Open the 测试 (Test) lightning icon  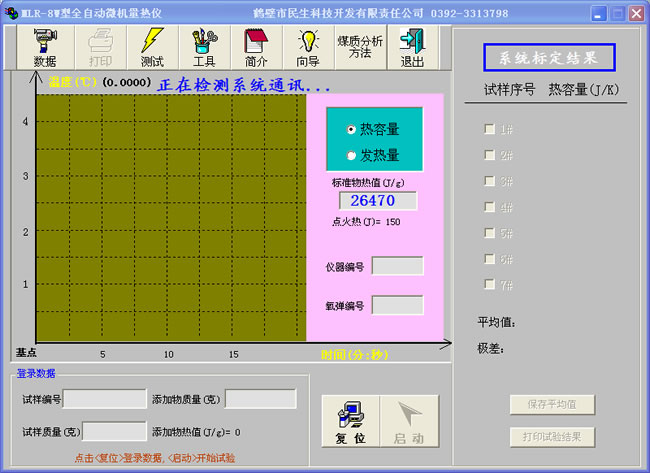(x=152, y=47)
